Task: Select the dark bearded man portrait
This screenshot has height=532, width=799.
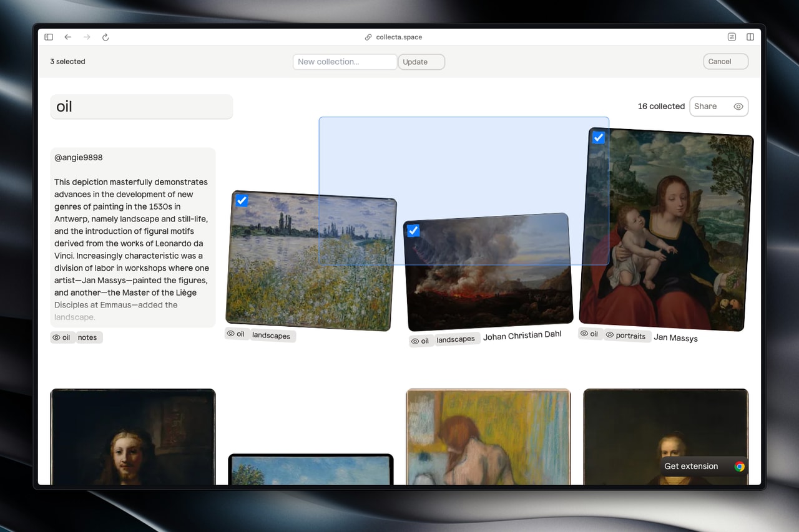Action: pyautogui.click(x=133, y=437)
